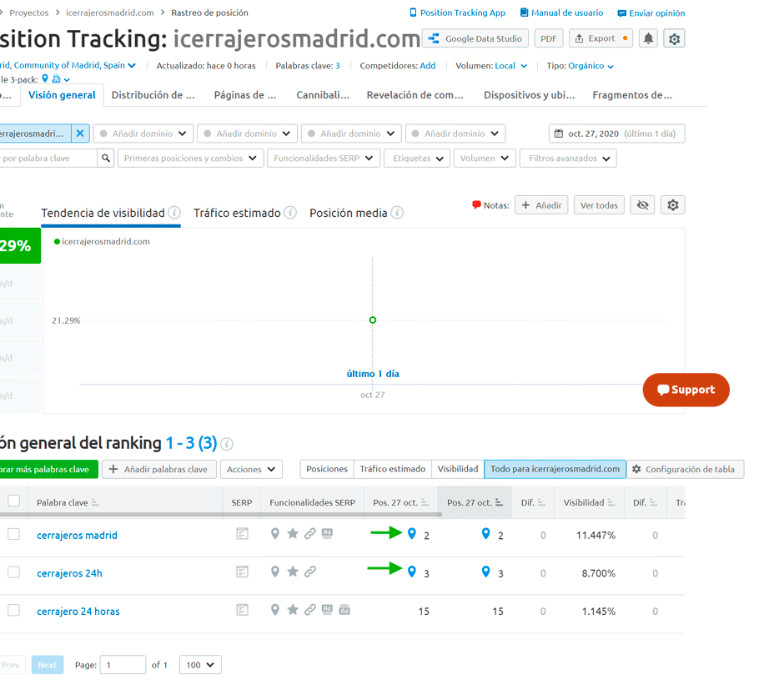The image size is (784, 685).
Task: Click the notifications bell icon
Action: (x=648, y=38)
